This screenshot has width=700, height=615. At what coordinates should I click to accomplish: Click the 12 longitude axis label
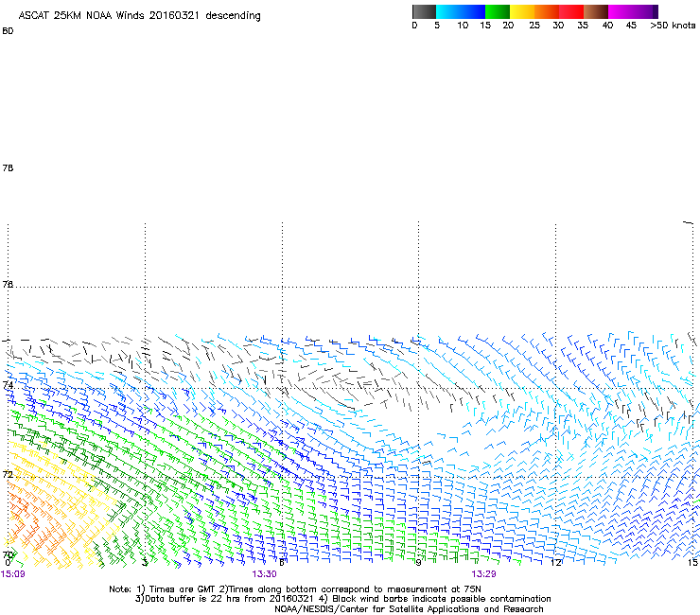coord(555,563)
